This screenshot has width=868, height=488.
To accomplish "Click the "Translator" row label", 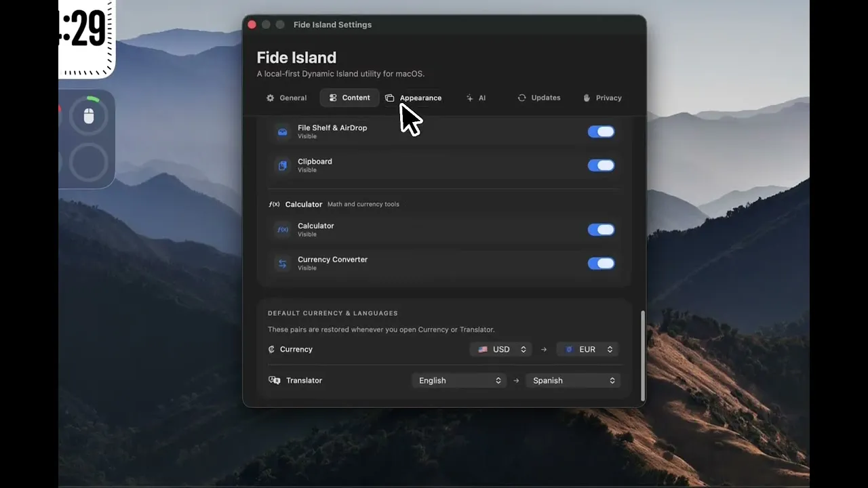I will point(304,380).
